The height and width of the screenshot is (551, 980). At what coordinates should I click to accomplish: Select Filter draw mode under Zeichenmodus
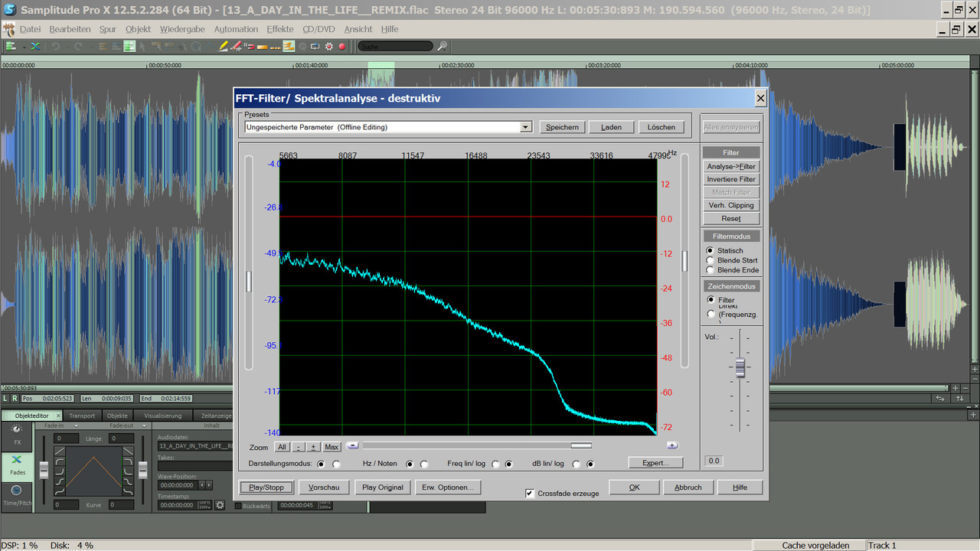tap(711, 300)
